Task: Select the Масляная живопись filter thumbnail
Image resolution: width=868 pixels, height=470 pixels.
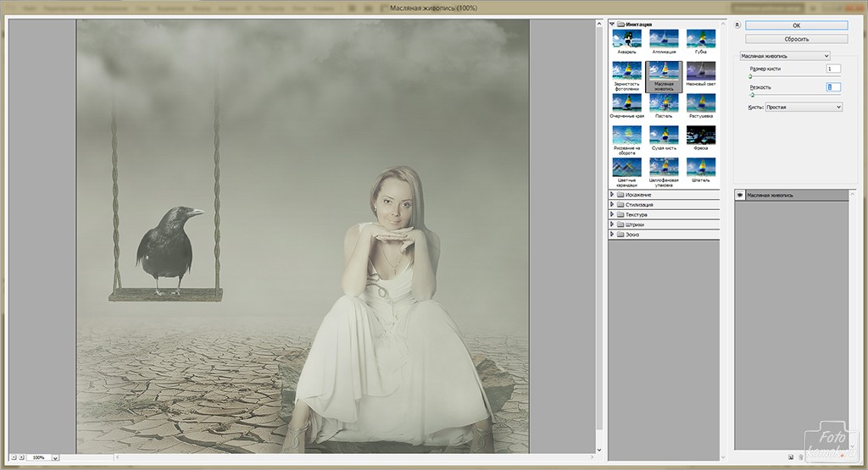Action: click(x=664, y=71)
